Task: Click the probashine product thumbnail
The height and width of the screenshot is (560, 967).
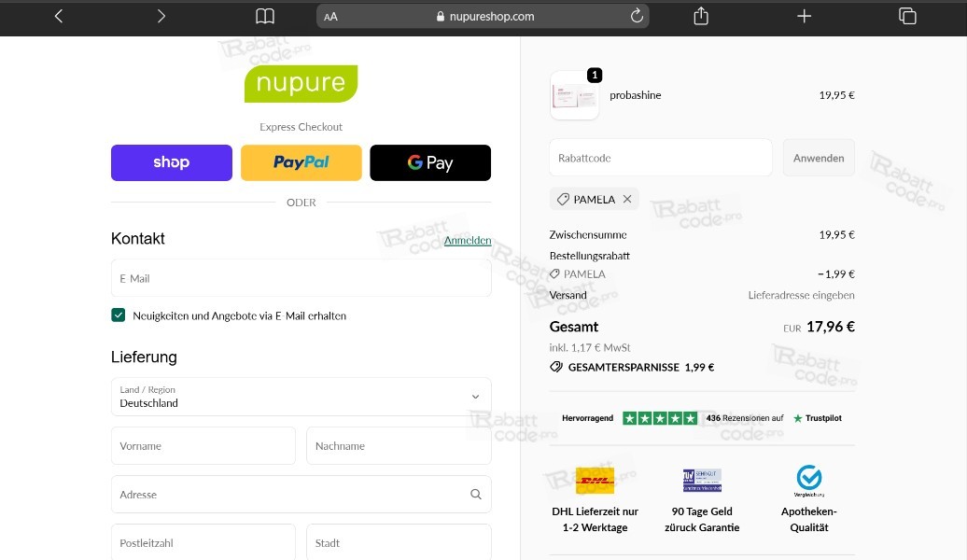Action: tap(574, 94)
